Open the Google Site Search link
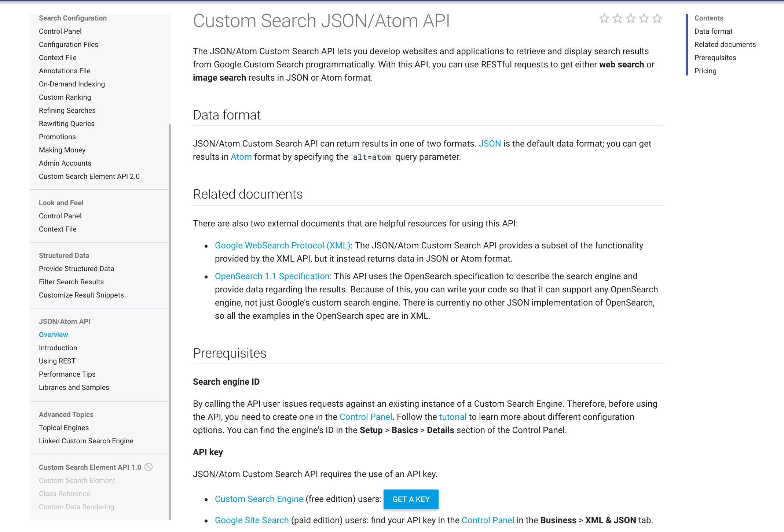784x532 pixels. click(252, 520)
